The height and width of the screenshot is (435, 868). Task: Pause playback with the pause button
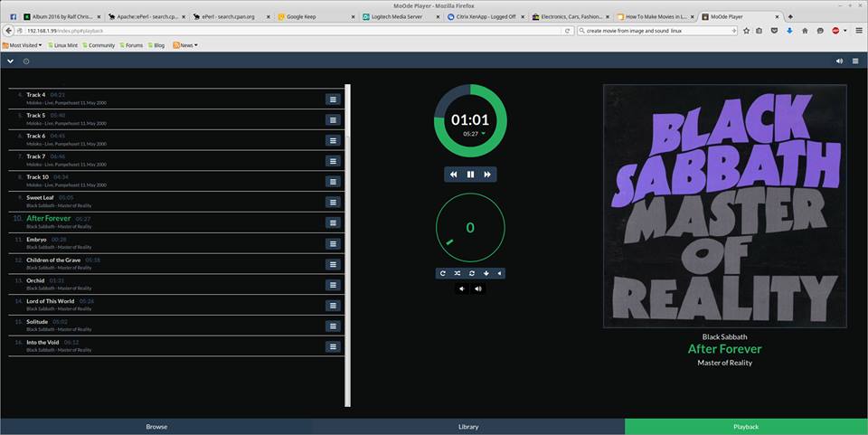[x=470, y=175]
